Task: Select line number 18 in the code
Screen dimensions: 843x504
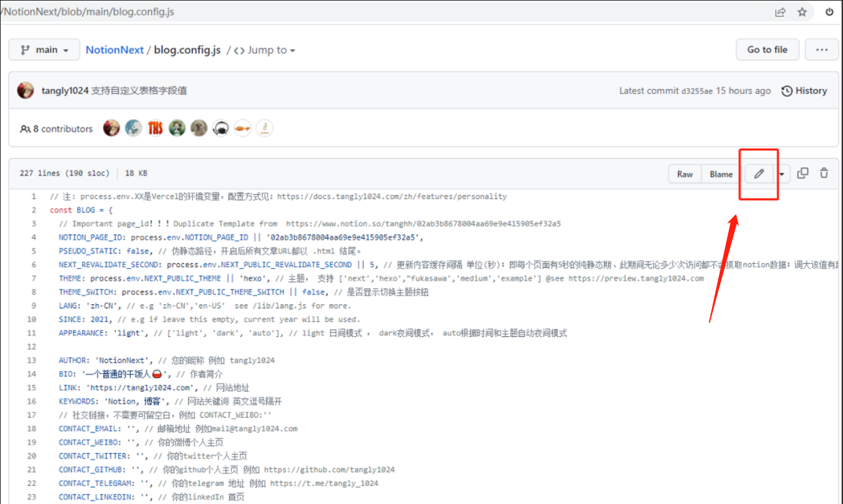Action: click(31, 429)
